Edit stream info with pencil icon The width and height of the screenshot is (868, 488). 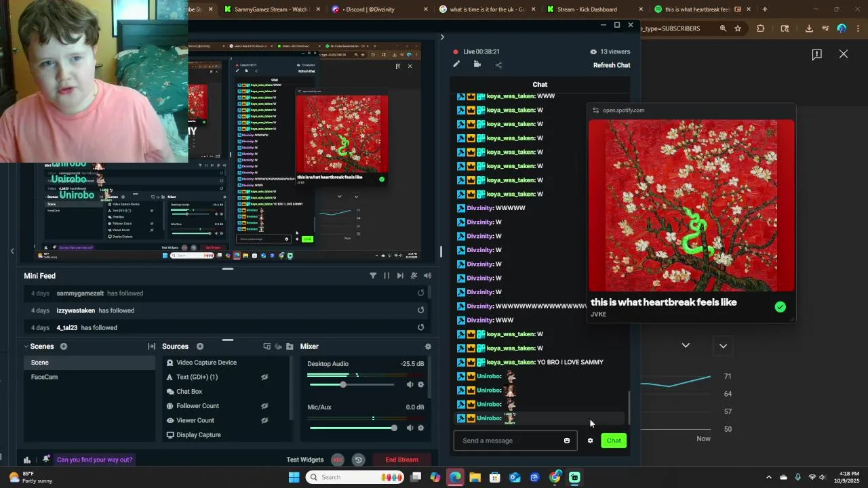tap(456, 64)
